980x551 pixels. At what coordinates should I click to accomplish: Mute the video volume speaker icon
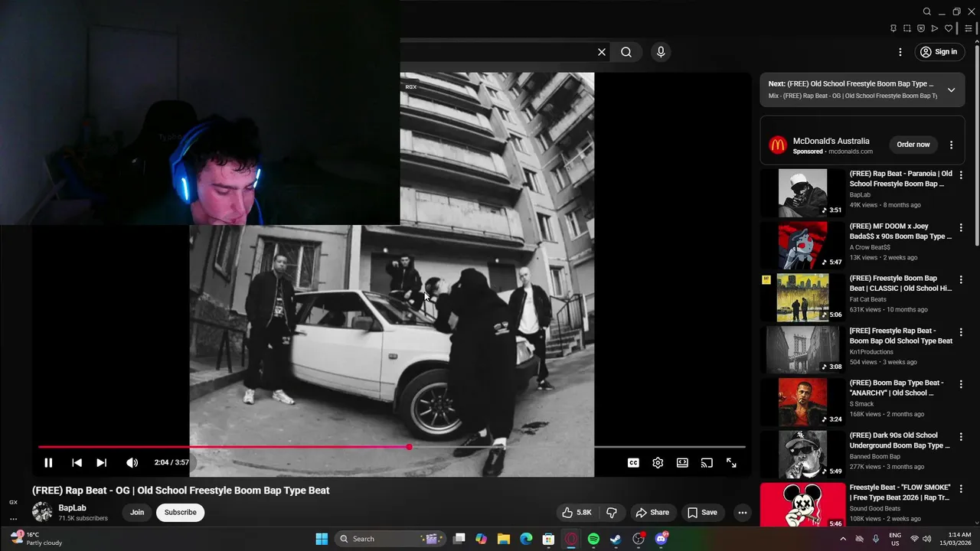coord(132,462)
